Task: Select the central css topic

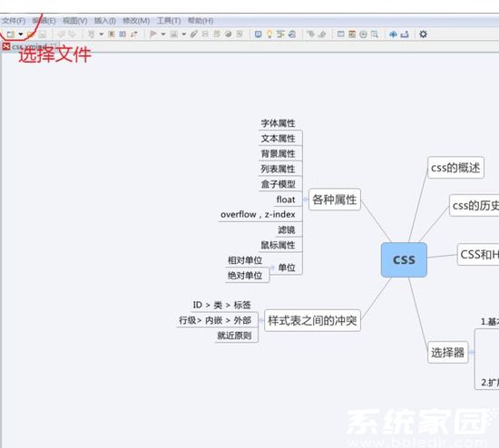Action: (404, 259)
